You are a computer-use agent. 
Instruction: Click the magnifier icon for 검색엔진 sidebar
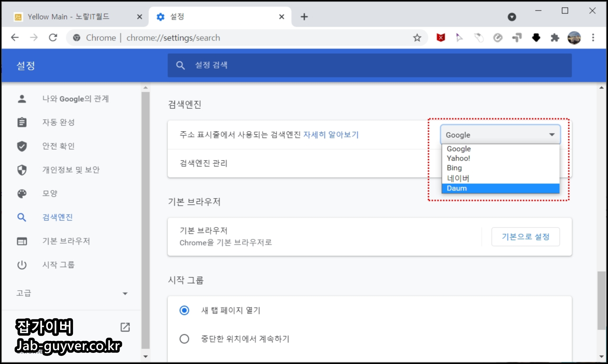22,217
